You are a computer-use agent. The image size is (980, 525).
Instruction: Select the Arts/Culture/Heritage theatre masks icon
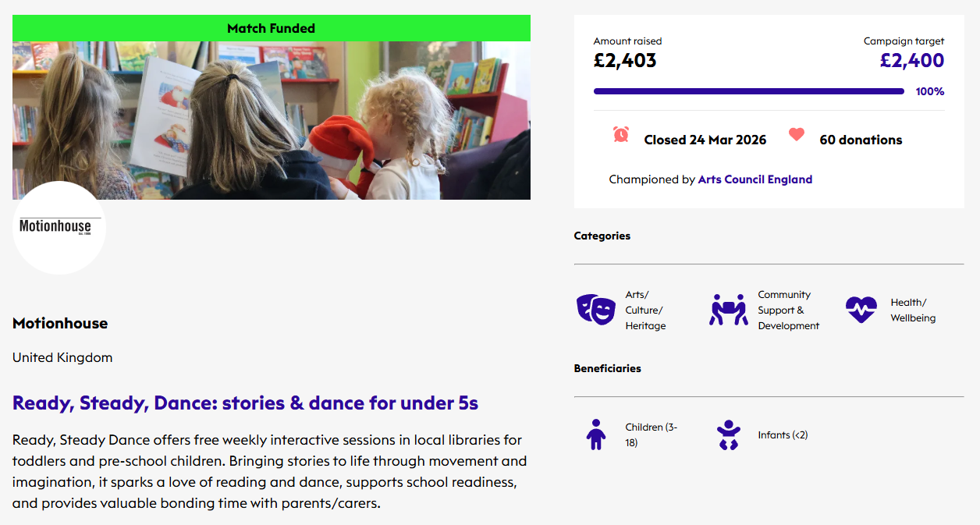595,310
